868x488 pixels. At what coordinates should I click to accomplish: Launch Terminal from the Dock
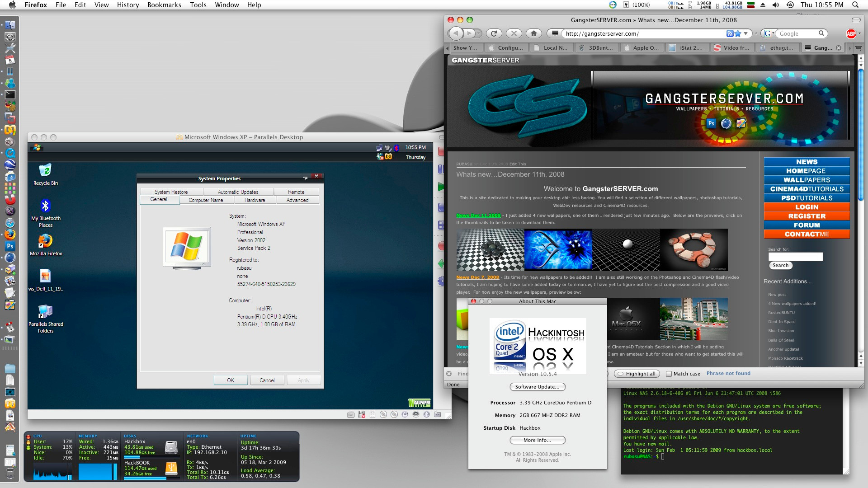pos(10,95)
